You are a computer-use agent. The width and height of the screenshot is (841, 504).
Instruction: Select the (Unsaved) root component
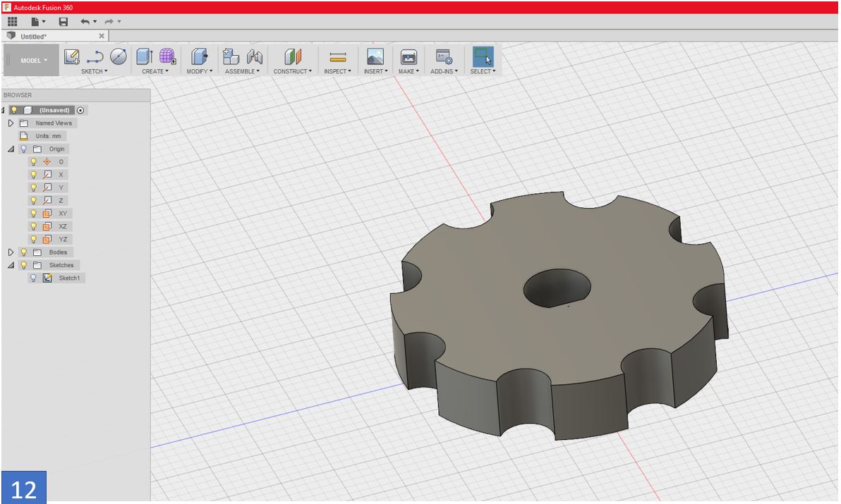tap(54, 111)
